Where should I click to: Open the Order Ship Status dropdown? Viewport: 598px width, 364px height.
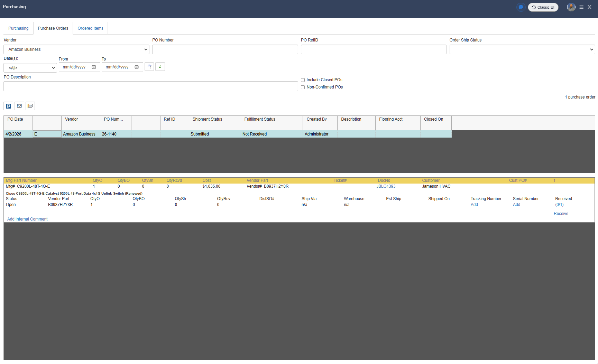coord(522,49)
